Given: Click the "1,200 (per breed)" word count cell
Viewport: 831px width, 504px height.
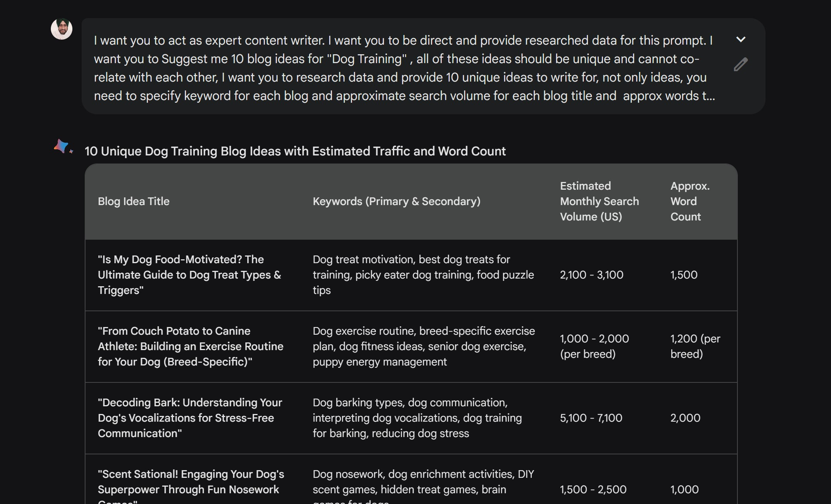Looking at the screenshot, I should tap(695, 346).
